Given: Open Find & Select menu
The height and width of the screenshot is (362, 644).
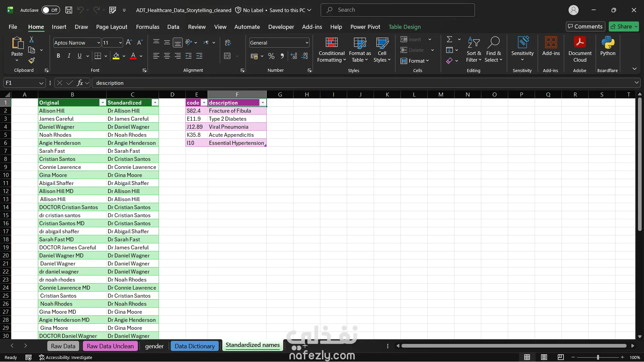Looking at the screenshot, I should [x=493, y=50].
